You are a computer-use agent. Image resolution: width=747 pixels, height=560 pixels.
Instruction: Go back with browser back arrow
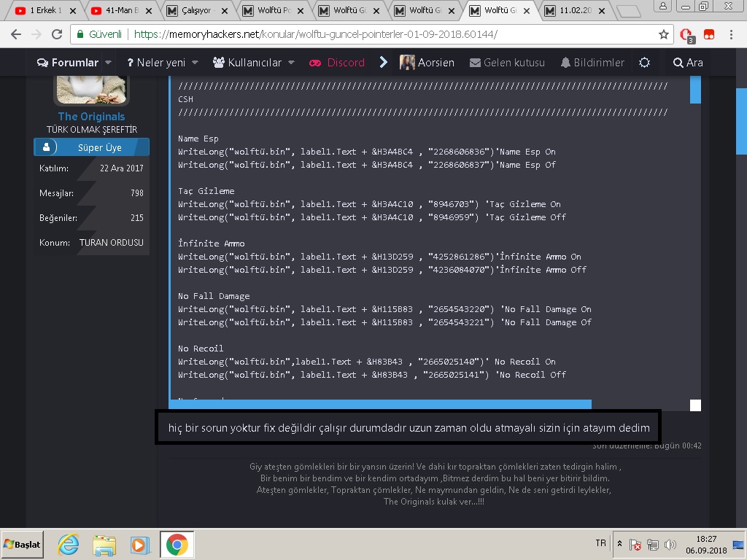(x=16, y=34)
